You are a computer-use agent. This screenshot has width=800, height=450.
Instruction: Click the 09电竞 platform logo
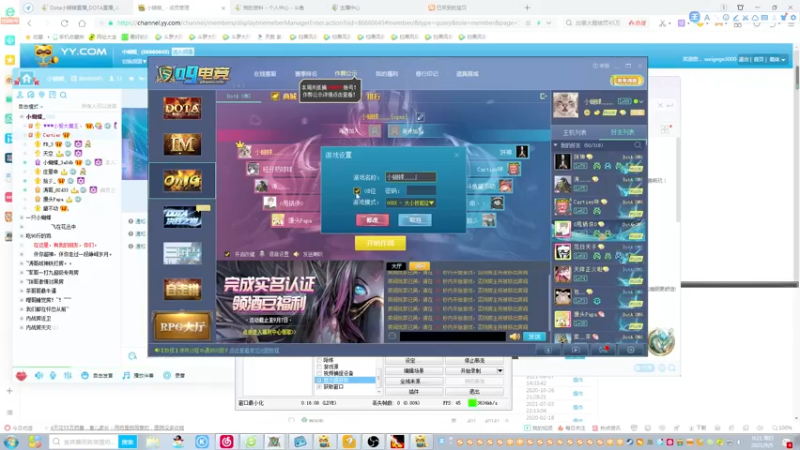193,74
